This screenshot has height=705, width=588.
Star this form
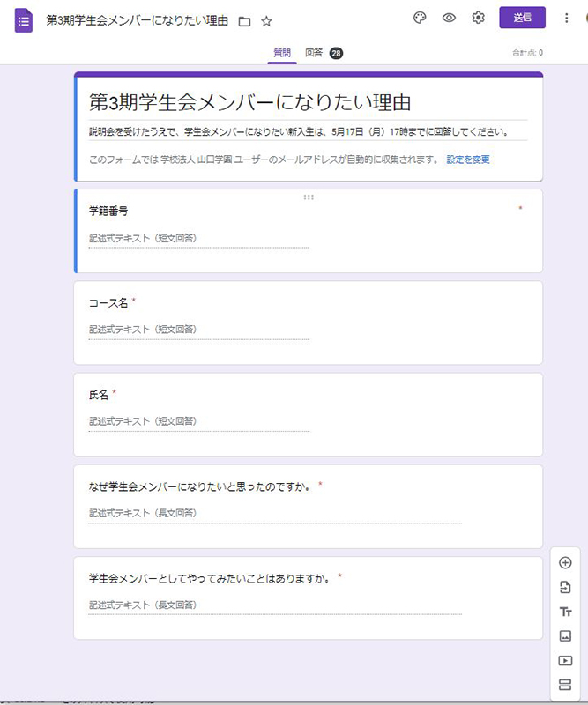click(266, 21)
